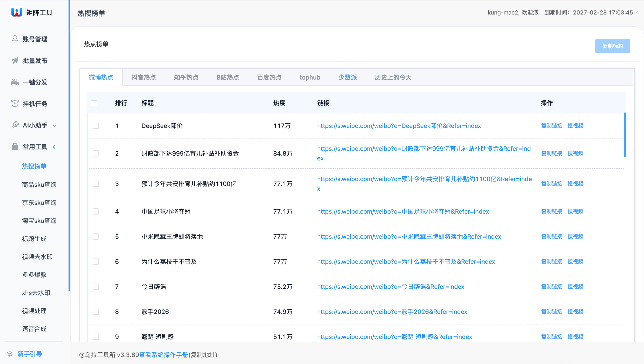Select 热搜榜单 in the sidebar
Image resolution: width=644 pixels, height=364 pixels.
click(34, 166)
